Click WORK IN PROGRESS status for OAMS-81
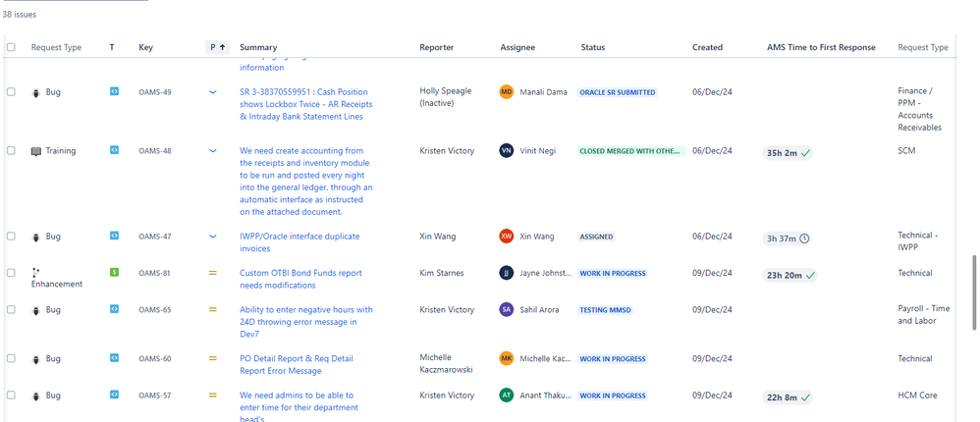Screen dimensions: 980x422 coord(613,274)
